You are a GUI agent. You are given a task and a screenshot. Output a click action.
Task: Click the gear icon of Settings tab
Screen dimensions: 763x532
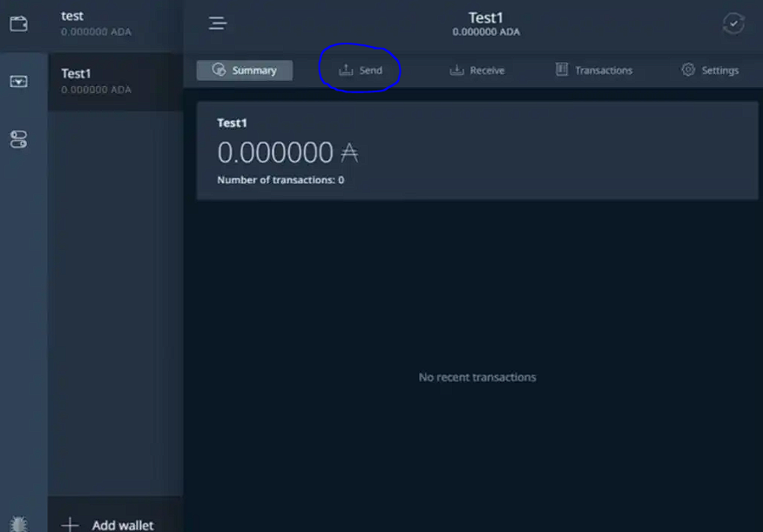pos(688,70)
